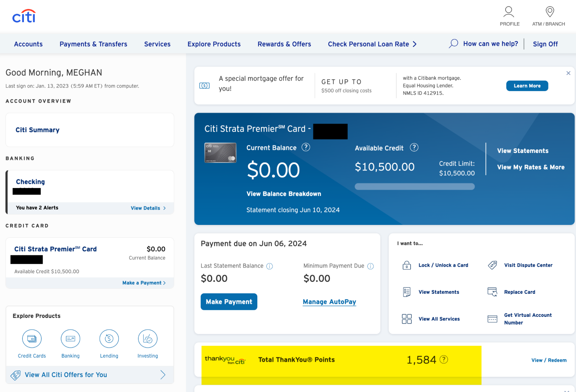The height and width of the screenshot is (392, 576).
Task: Click the available credit progress bar
Action: point(414,187)
